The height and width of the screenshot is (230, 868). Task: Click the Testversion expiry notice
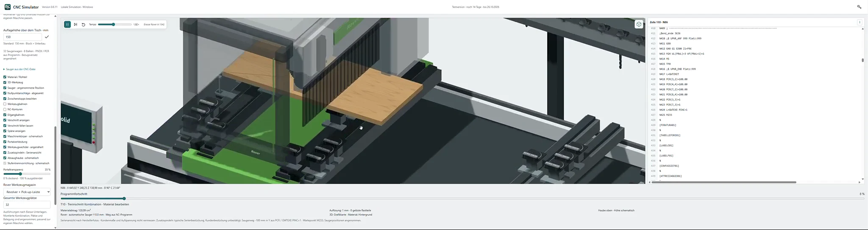click(x=475, y=7)
